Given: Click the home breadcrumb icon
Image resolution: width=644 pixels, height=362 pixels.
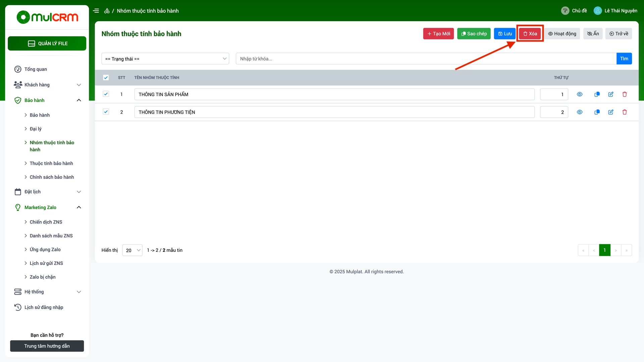Looking at the screenshot, I should (x=107, y=11).
